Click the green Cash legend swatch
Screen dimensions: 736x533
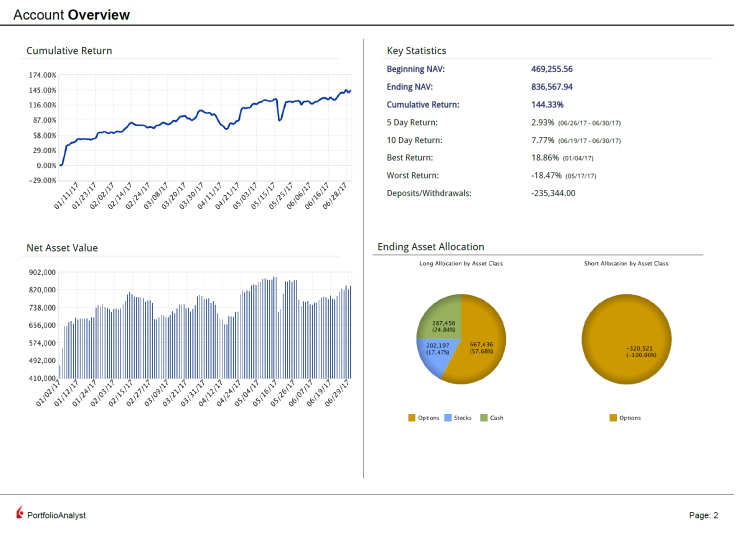484,418
